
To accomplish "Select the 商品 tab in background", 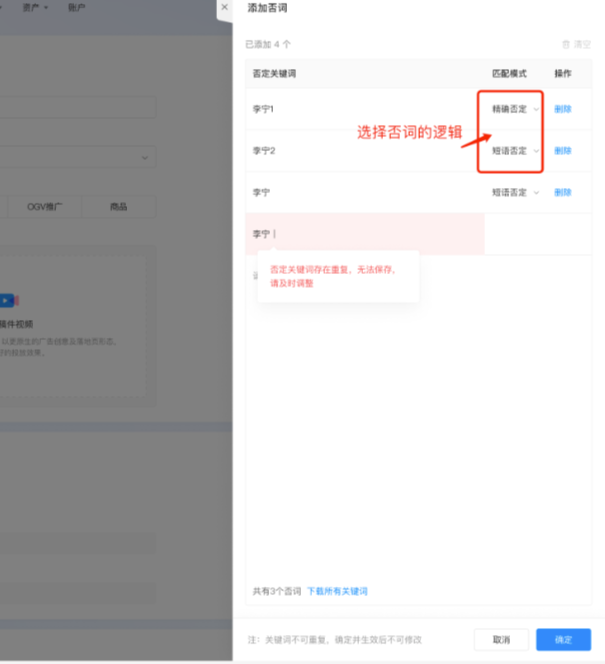I will coord(119,207).
